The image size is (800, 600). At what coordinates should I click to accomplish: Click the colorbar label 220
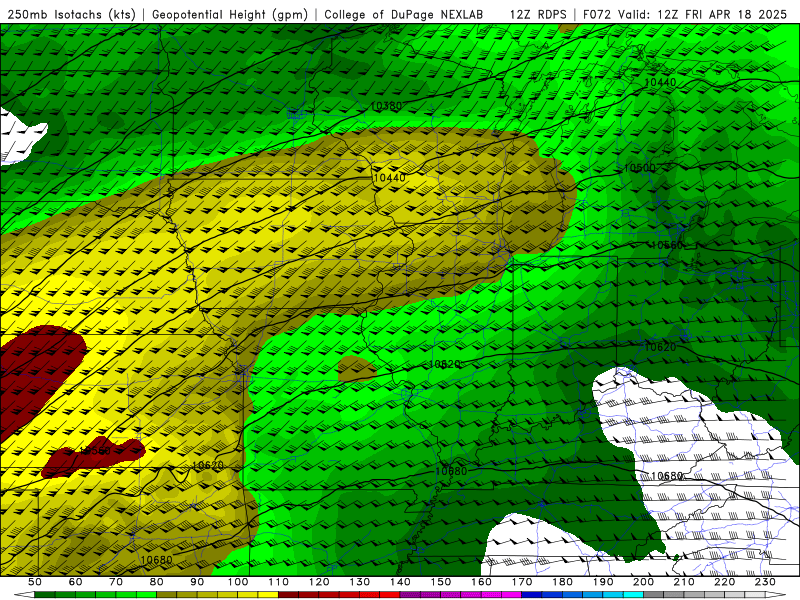[724, 582]
